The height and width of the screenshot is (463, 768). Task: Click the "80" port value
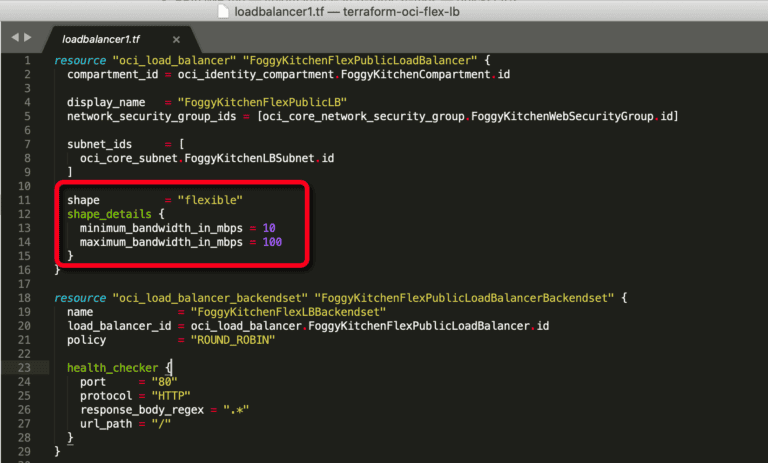click(x=165, y=382)
